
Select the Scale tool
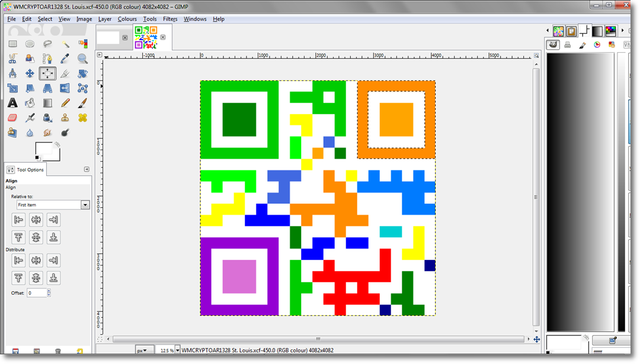[12, 88]
